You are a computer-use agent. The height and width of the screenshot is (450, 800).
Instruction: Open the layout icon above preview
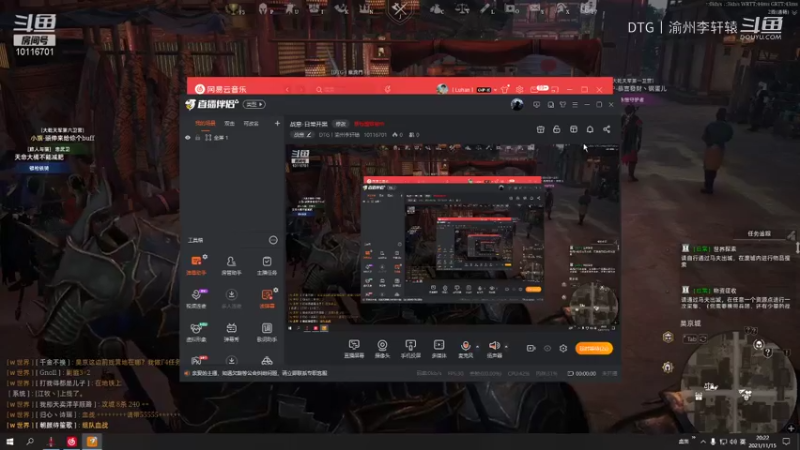(573, 129)
